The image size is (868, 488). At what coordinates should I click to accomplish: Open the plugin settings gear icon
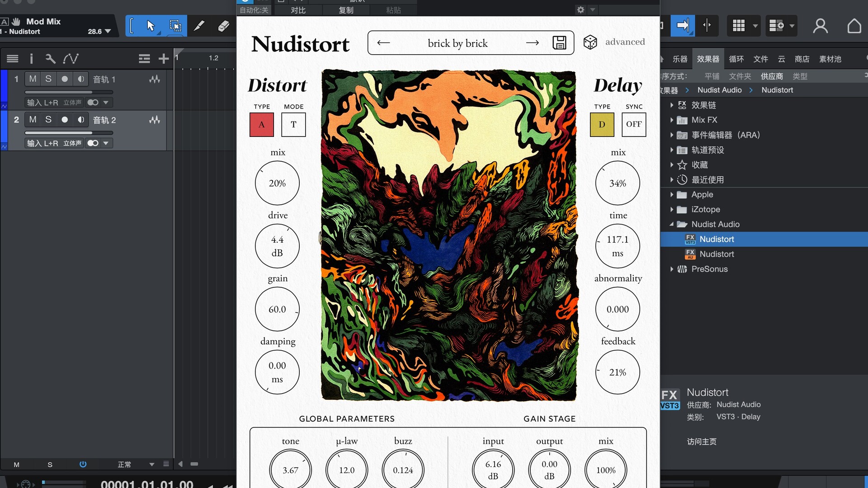click(580, 9)
